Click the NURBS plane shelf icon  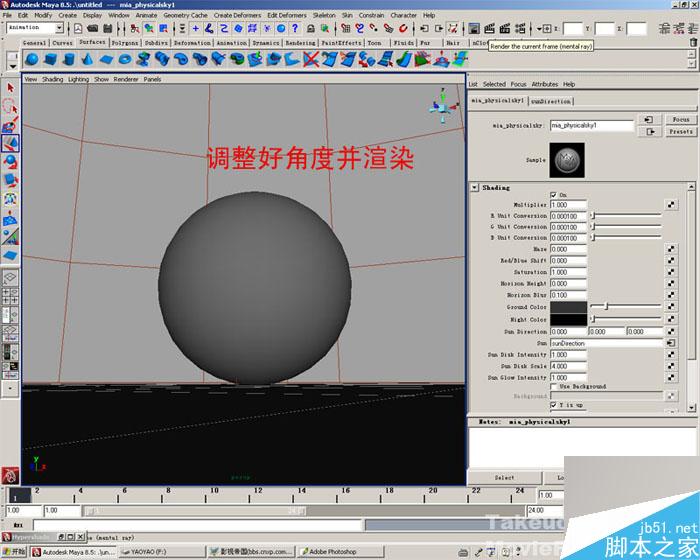point(106,59)
